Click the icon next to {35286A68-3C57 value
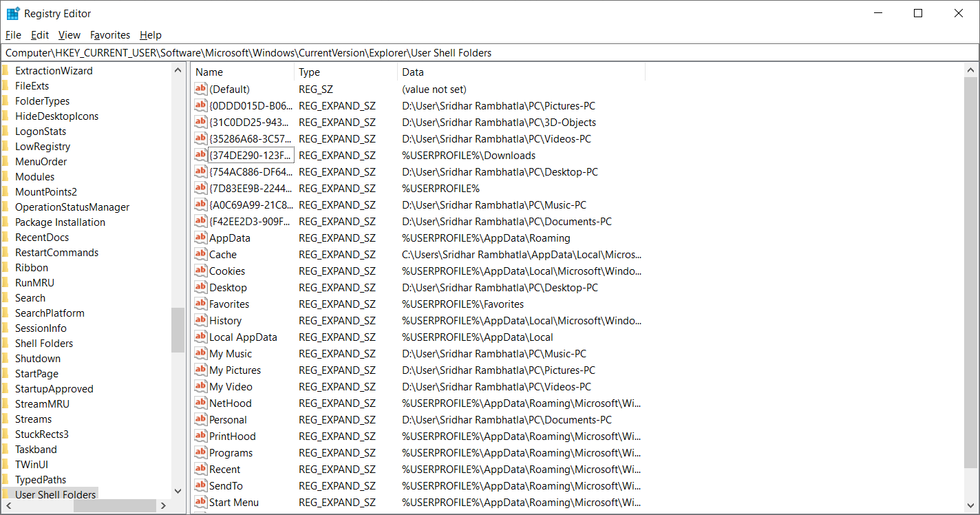The width and height of the screenshot is (980, 515). tap(200, 138)
